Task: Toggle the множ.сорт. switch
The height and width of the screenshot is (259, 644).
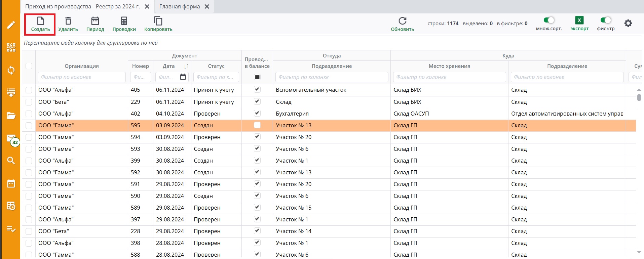Action: [x=549, y=20]
